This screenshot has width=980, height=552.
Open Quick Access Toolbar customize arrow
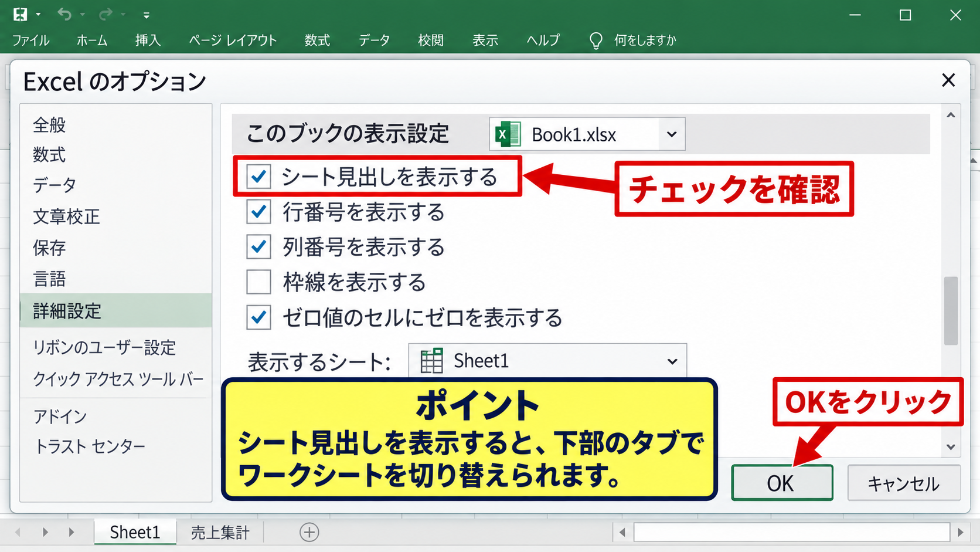click(147, 15)
